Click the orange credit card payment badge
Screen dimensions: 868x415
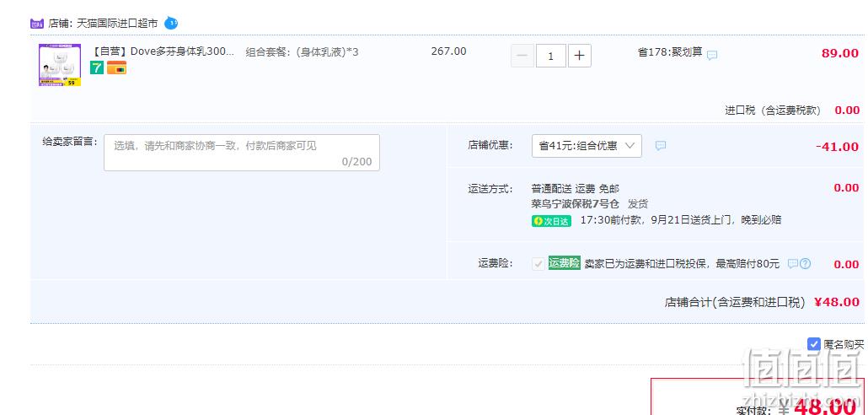tap(117, 67)
